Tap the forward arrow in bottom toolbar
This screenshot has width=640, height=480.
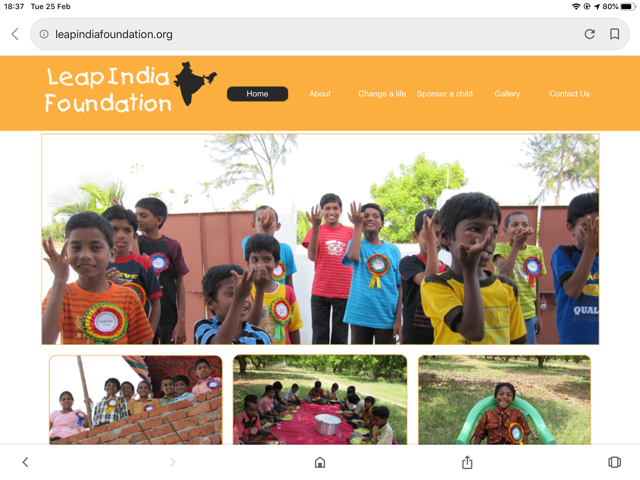(173, 462)
